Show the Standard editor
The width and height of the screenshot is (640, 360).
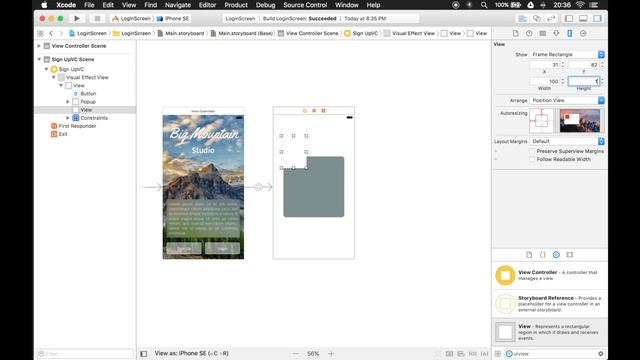(x=522, y=18)
